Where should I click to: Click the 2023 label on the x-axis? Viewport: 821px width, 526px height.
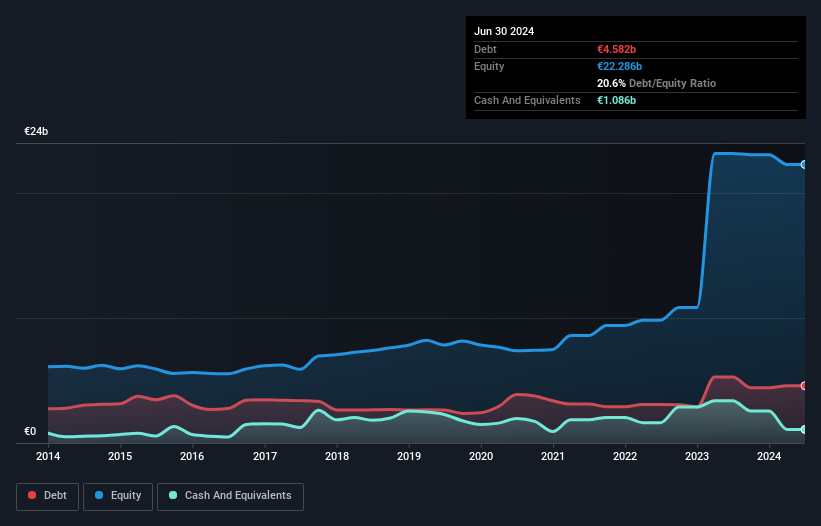coord(697,456)
